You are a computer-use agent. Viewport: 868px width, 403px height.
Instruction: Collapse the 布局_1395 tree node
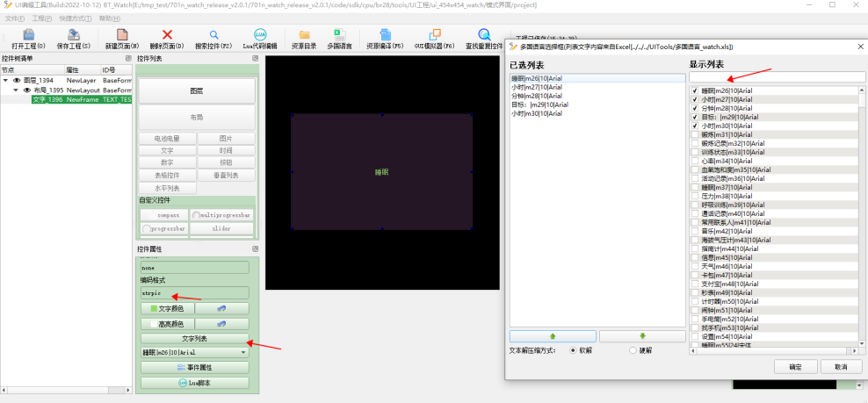(x=16, y=90)
